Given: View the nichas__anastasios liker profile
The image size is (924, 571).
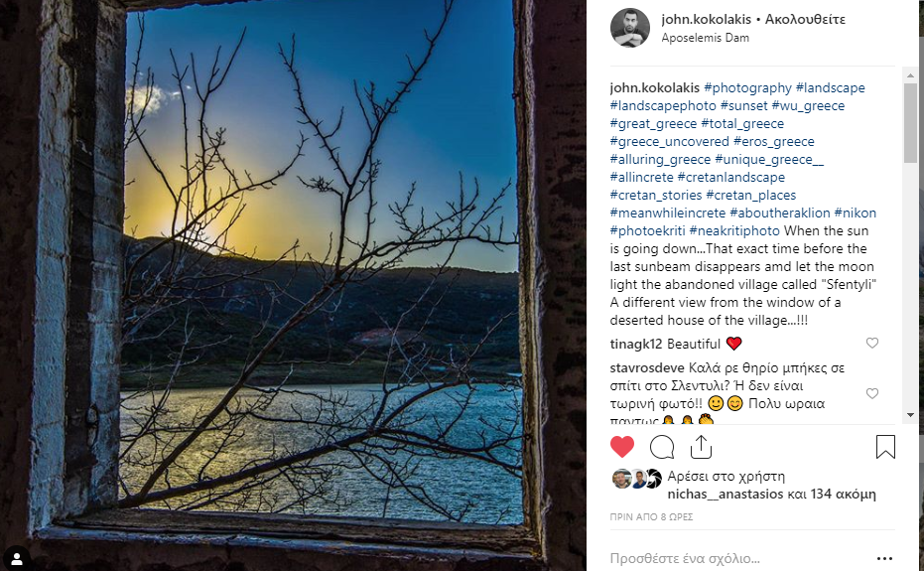Looking at the screenshot, I should pos(726,495).
